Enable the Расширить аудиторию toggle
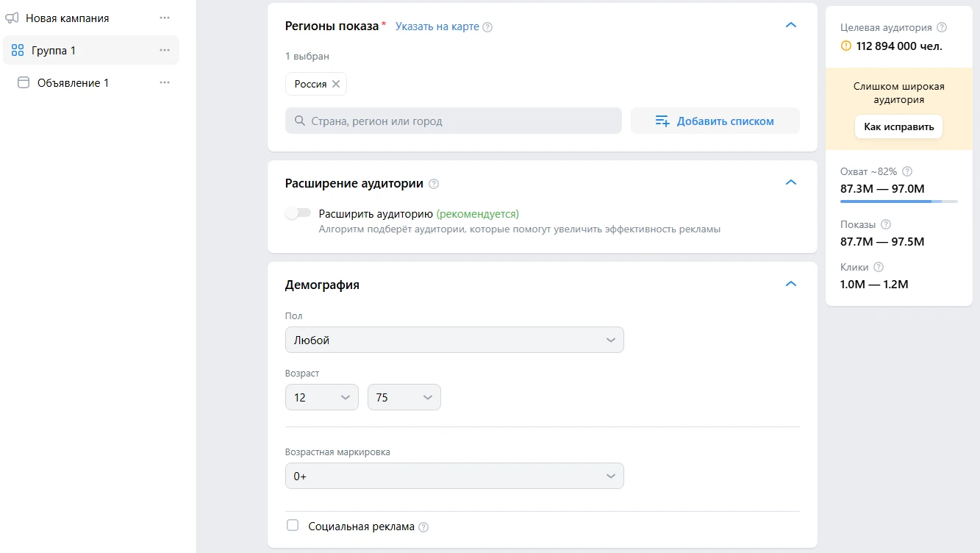 coord(298,214)
